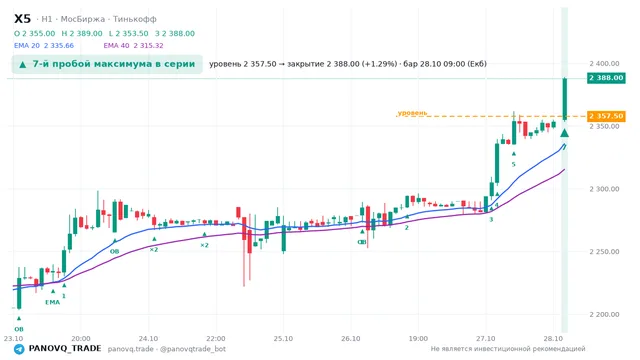Click the '7-й пробой максимума в серии' badge

tap(107, 64)
